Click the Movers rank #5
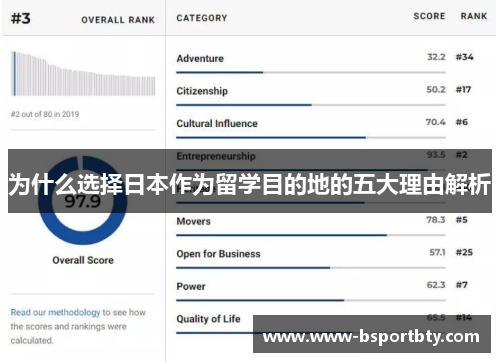This screenshot has width=500, height=362. [x=462, y=220]
